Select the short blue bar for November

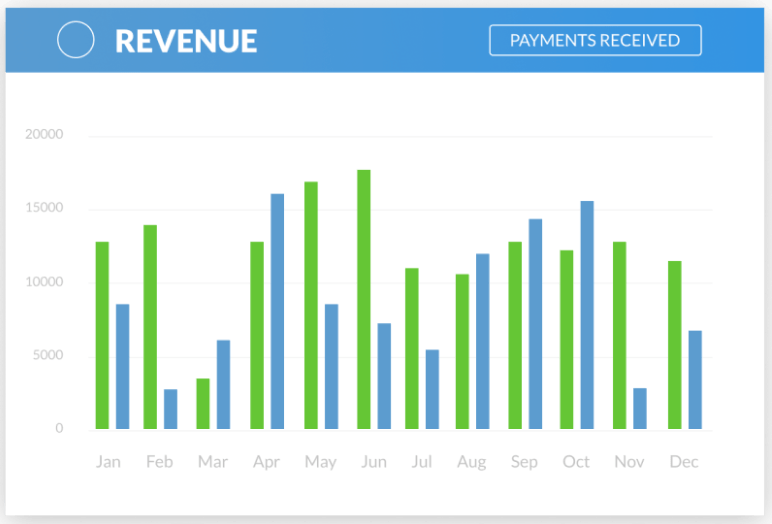point(640,408)
